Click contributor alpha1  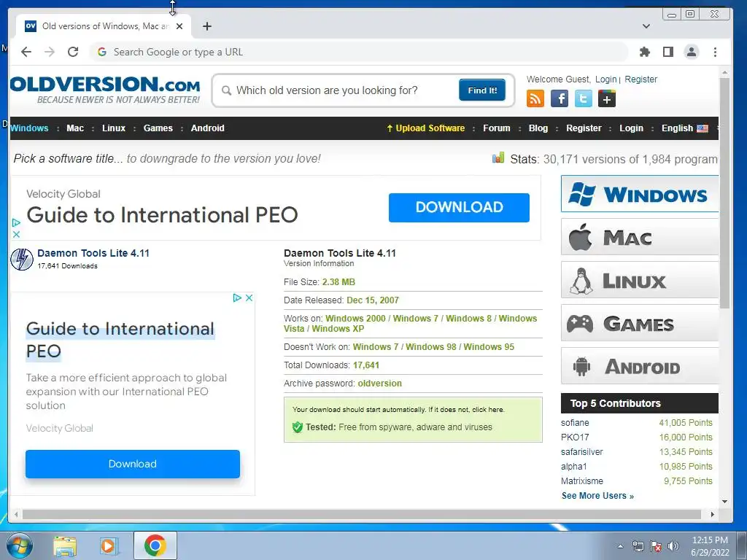click(573, 466)
